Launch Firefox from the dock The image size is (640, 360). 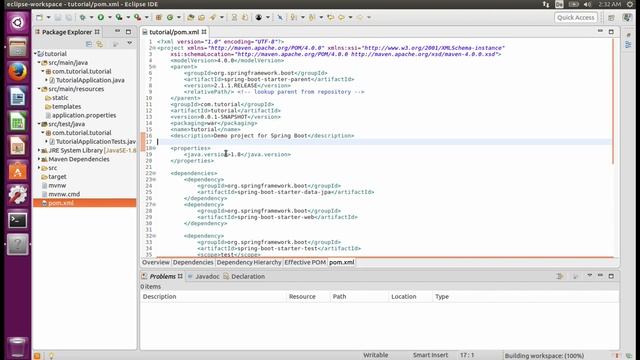(x=18, y=72)
